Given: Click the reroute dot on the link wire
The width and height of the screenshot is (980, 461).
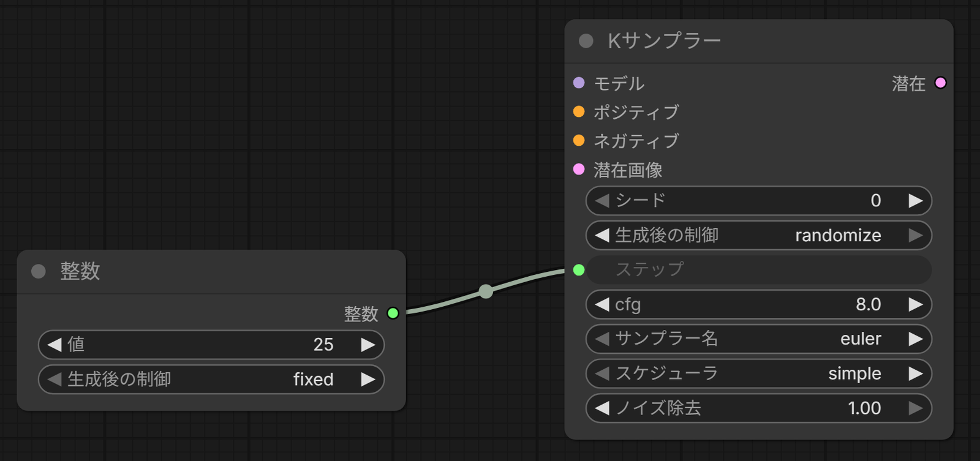Looking at the screenshot, I should (486, 291).
